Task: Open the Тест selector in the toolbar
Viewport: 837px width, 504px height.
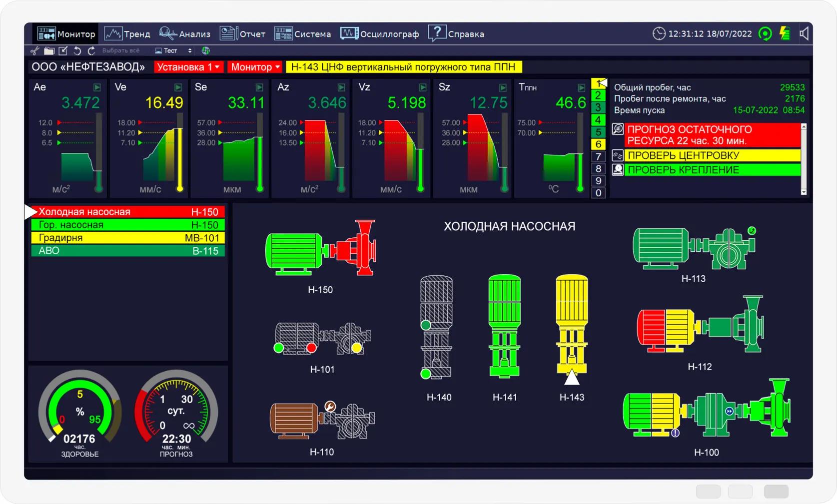Action: click(173, 51)
